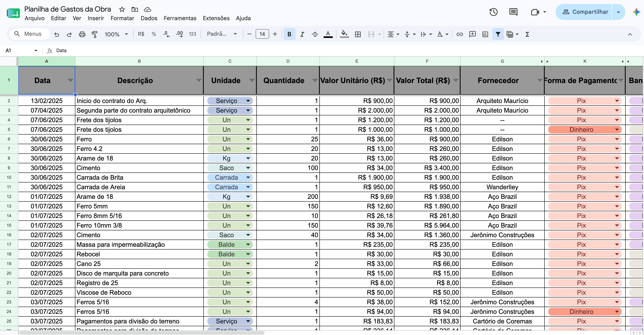Click the Compartilhar button
Image resolution: width=644 pixels, height=335 pixels.
coord(584,12)
